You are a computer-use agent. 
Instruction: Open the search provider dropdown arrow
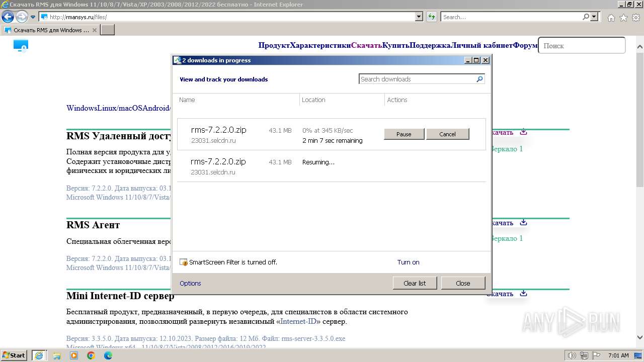595,17
